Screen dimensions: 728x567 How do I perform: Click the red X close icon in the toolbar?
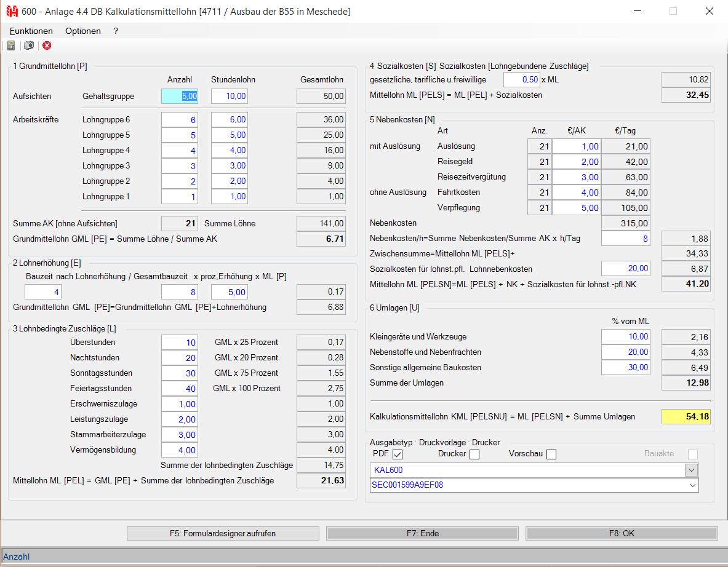[x=47, y=46]
